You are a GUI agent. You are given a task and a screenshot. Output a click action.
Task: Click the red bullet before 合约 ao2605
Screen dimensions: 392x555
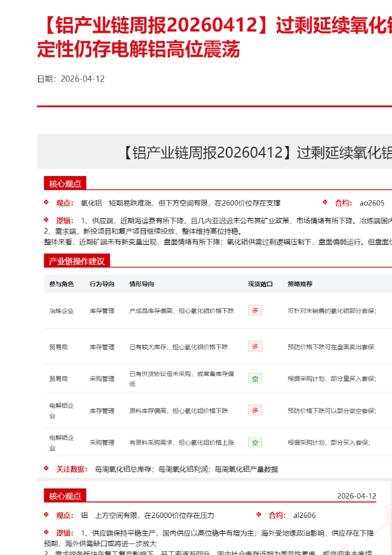coord(325,202)
